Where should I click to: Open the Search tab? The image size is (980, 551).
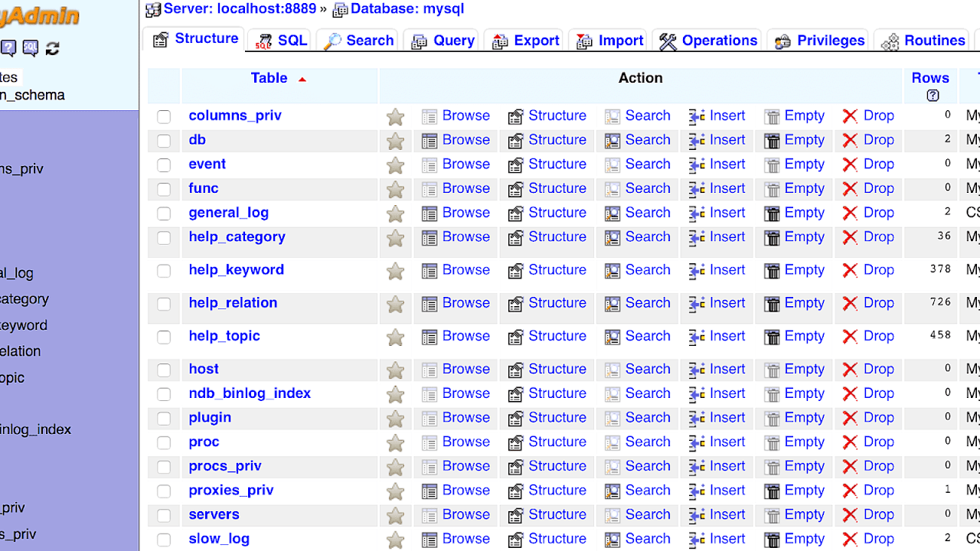[358, 41]
